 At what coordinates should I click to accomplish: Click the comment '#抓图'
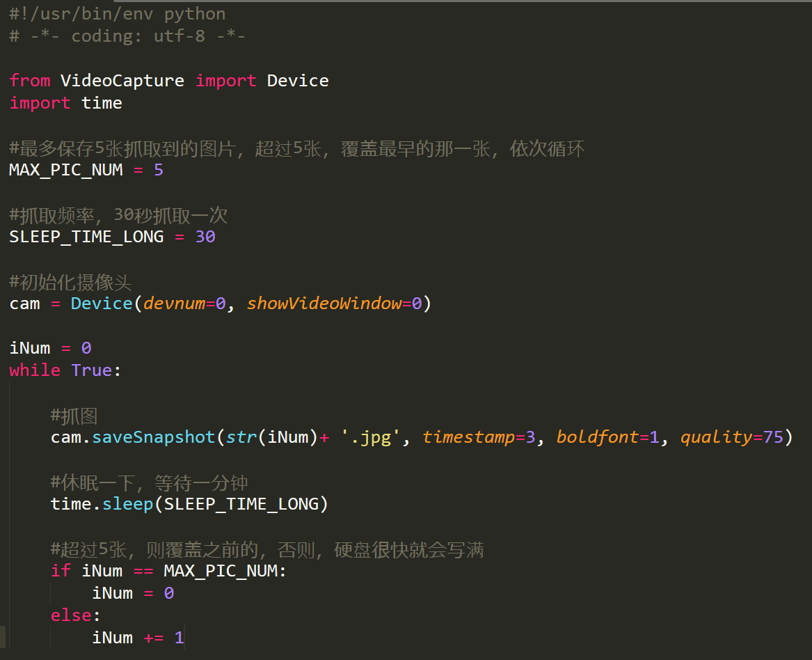(74, 416)
